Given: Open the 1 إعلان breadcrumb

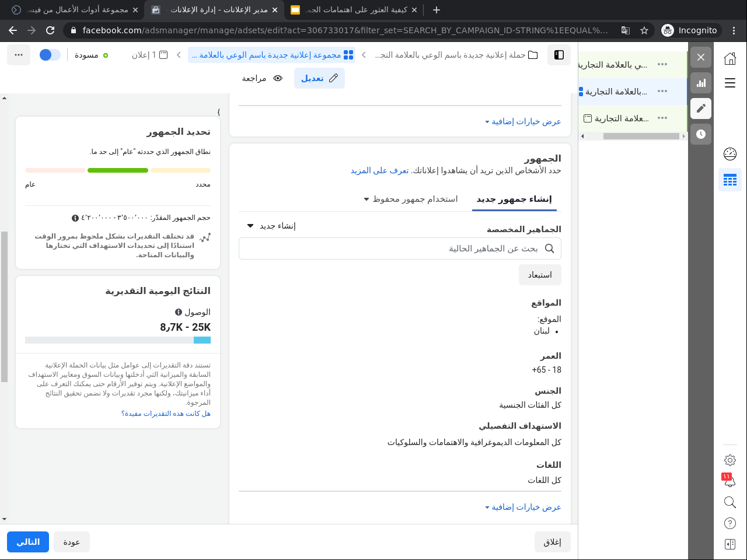Looking at the screenshot, I should (x=150, y=55).
